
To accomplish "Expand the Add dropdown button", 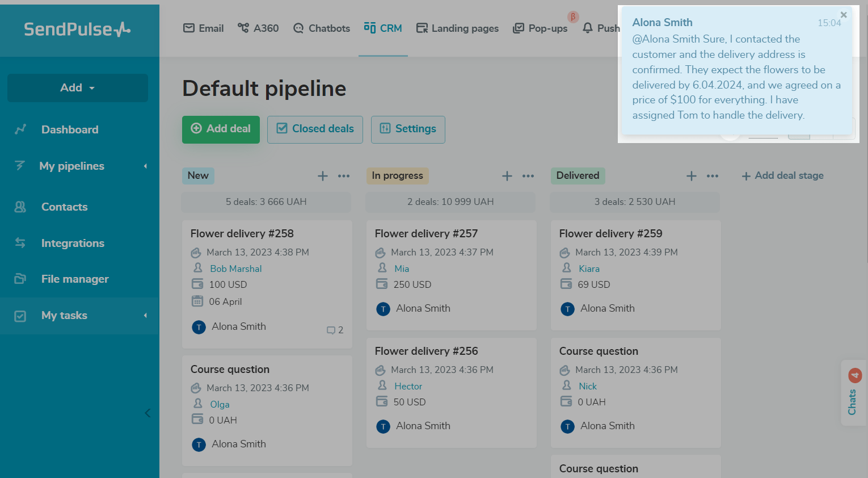I will pyautogui.click(x=78, y=88).
